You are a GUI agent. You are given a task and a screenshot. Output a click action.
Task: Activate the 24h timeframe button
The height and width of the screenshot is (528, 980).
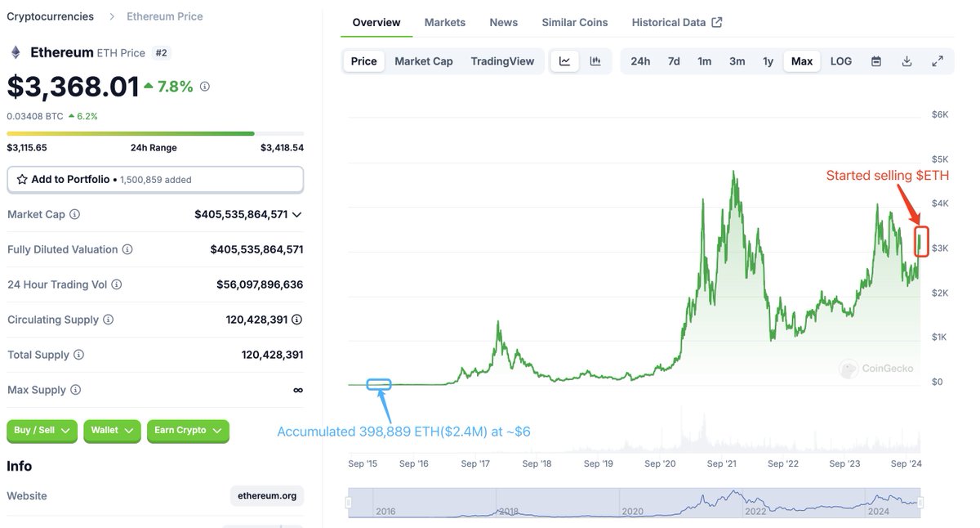click(x=639, y=60)
